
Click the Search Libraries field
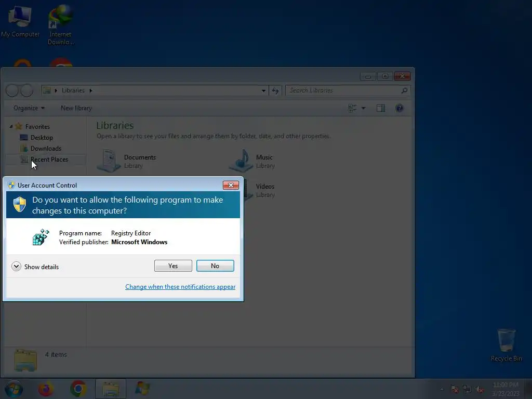[343, 90]
